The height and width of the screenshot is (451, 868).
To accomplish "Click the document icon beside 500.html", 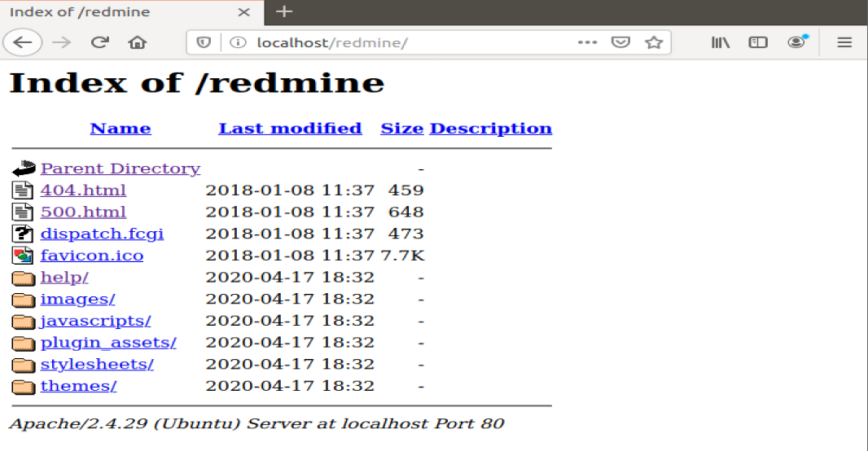I will point(23,212).
